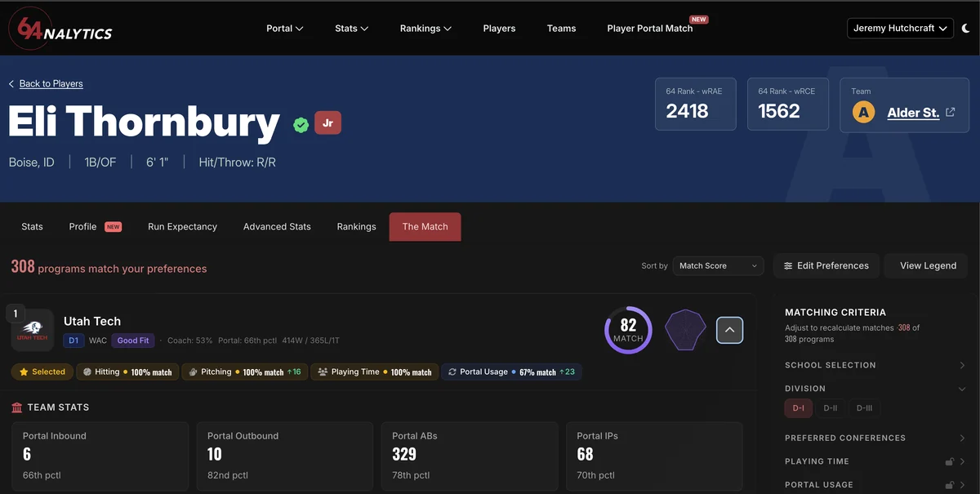Click the Portal Usage 67% match chip
980x494 pixels.
(511, 372)
